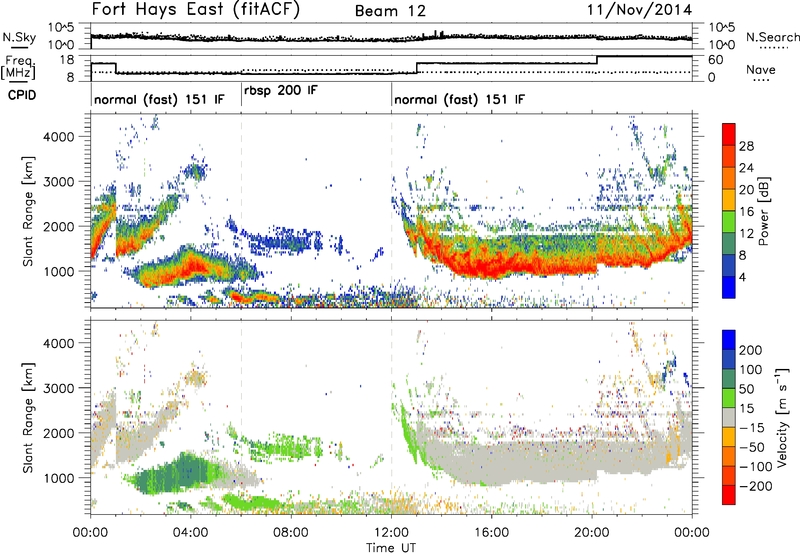Viewport: 800px width, 554px height.
Task: Click the title 'Fort Hays East (fitACF)'
Action: tap(195, 9)
